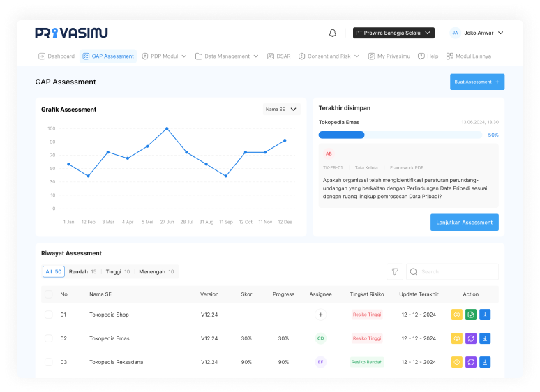This screenshot has width=540, height=392.
Task: Download the Tokopedia Emas assessment
Action: tap(485, 338)
